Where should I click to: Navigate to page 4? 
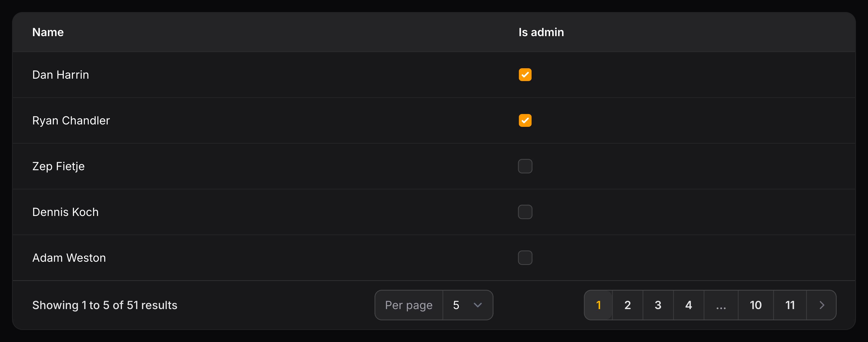click(x=689, y=305)
